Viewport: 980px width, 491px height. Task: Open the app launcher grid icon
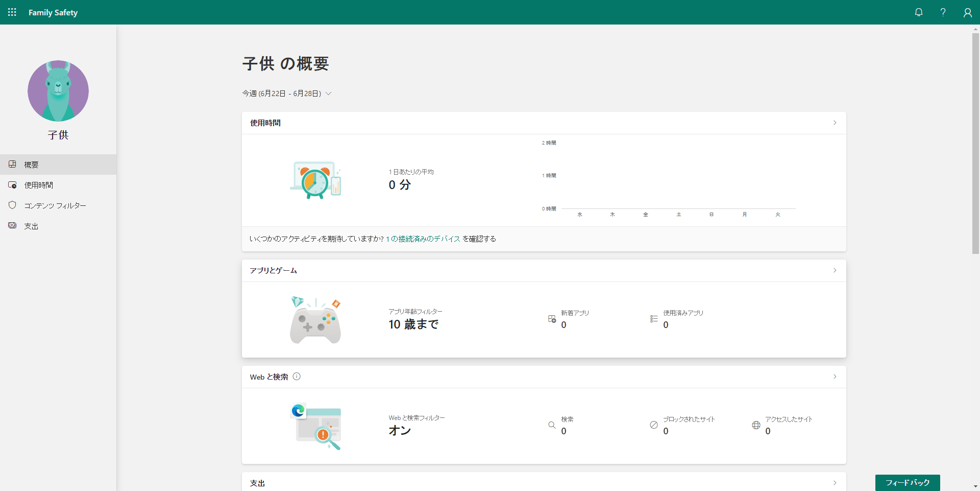(12, 12)
